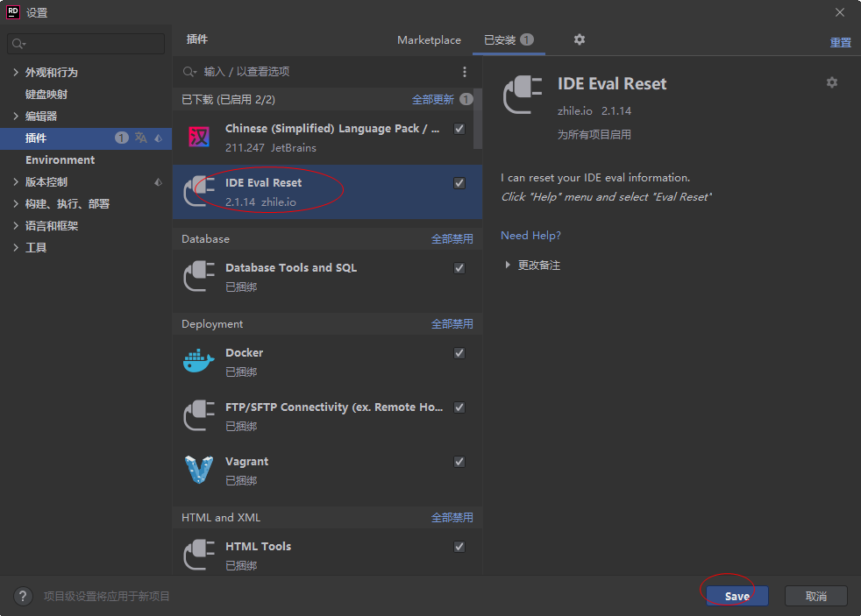This screenshot has height=616, width=861.
Task: Click the 全部更新 link
Action: point(433,99)
